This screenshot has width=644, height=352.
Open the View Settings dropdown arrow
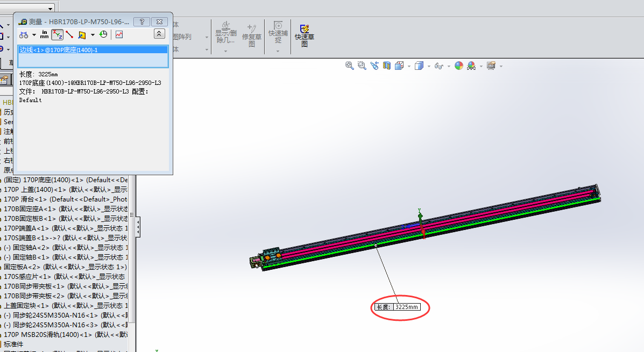point(501,66)
